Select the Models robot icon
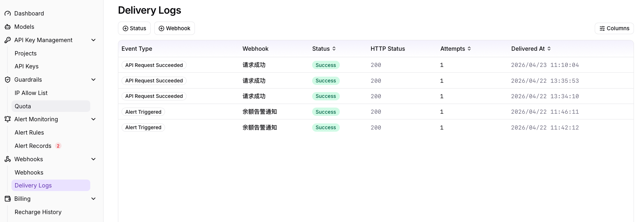The height and width of the screenshot is (222, 644). [x=8, y=27]
